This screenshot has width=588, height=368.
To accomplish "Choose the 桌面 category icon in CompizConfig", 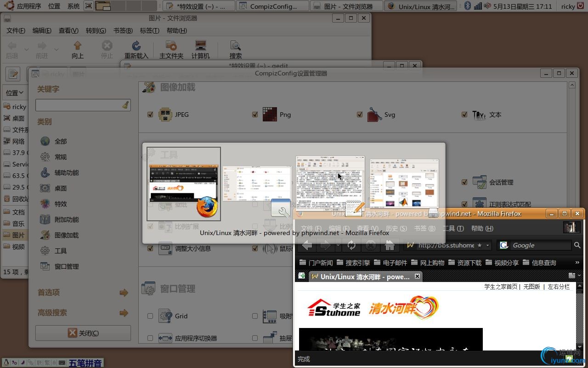I will (45, 188).
